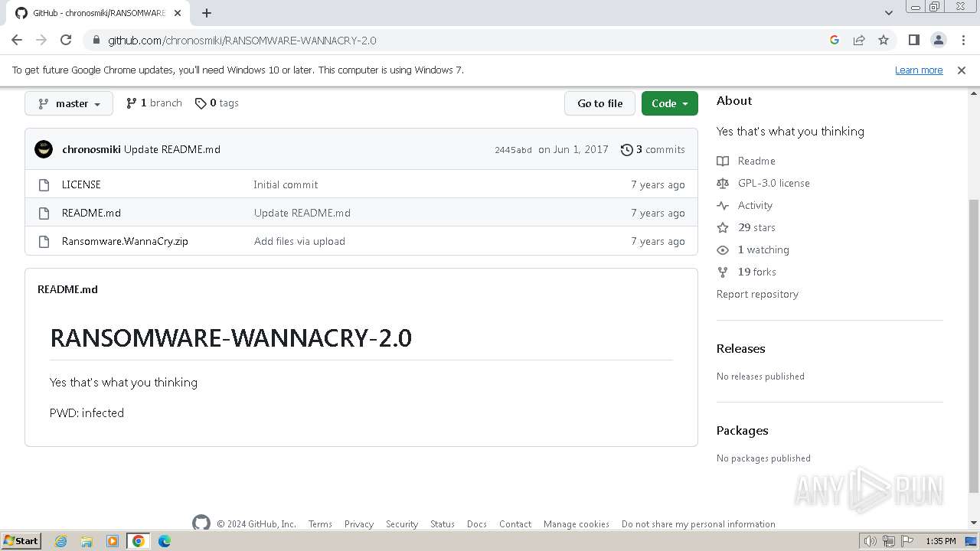Click the Google icon in the address bar
Screen dimensions: 980x551
pos(835,40)
